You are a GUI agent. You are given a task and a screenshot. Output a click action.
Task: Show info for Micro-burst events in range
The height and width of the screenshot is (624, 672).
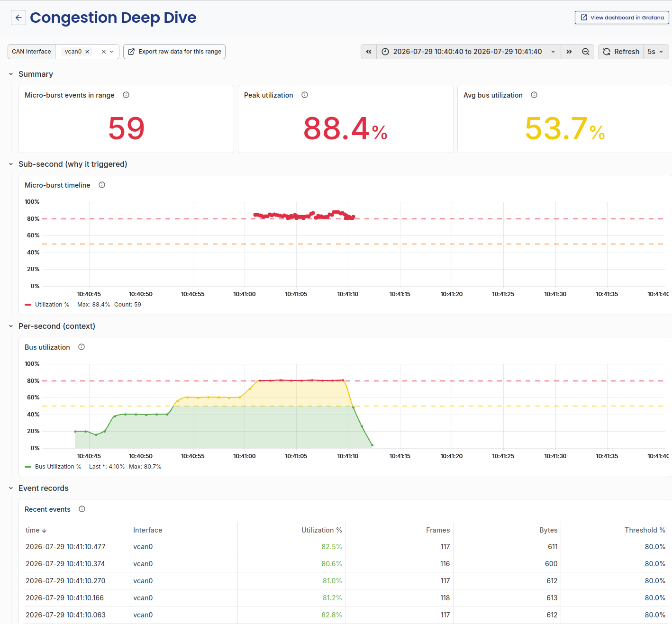(126, 95)
